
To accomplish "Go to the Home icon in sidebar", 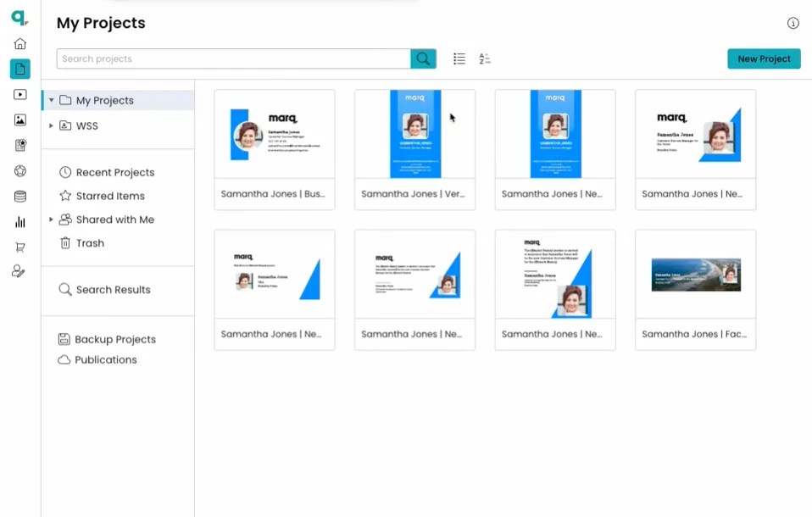I will (20, 44).
